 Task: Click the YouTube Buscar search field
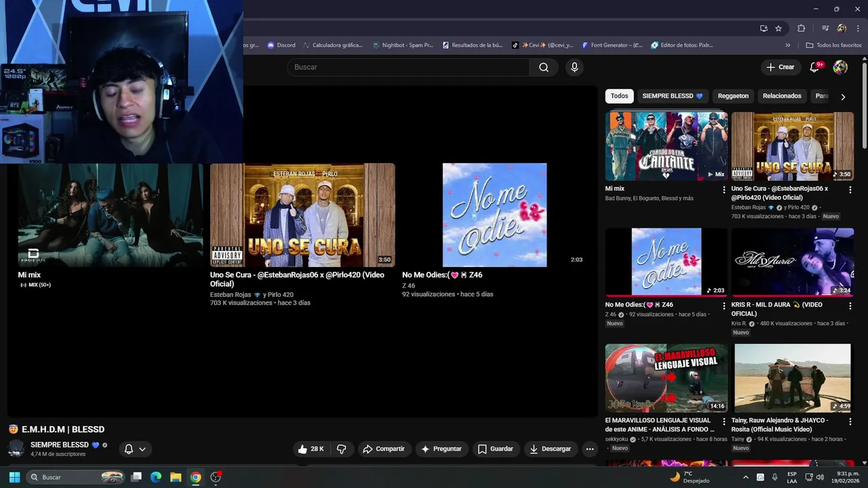point(408,67)
